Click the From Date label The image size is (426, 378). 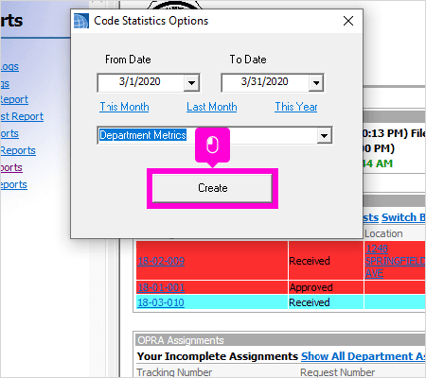click(x=128, y=59)
